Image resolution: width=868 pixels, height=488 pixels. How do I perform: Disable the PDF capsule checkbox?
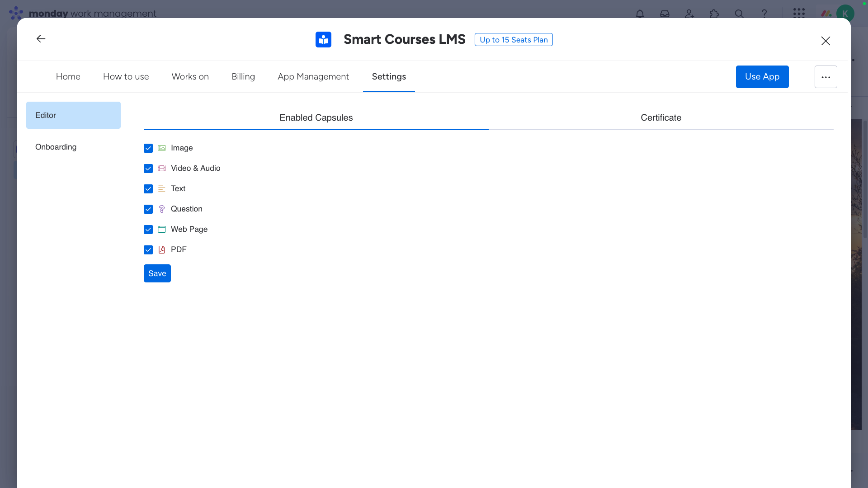point(148,250)
